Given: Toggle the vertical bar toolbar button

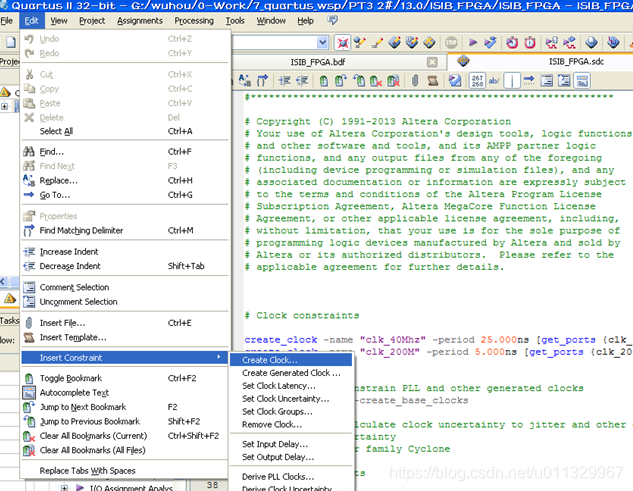Looking at the screenshot, I should 512,81.
